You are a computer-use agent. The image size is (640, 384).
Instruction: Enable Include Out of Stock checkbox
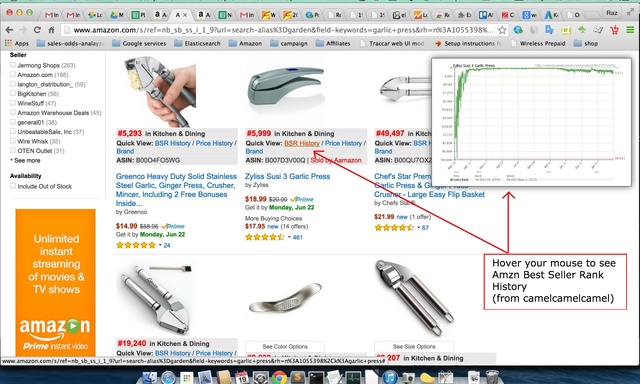[x=13, y=186]
